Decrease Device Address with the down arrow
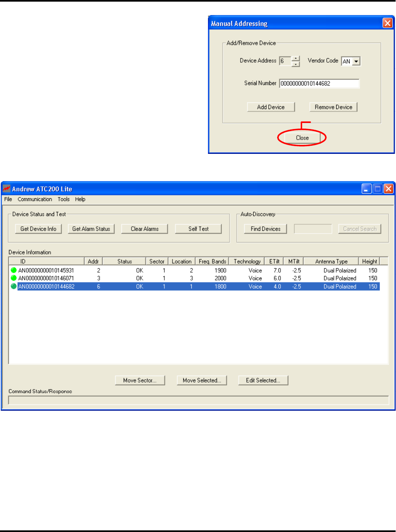The image size is (396, 532). click(x=296, y=64)
